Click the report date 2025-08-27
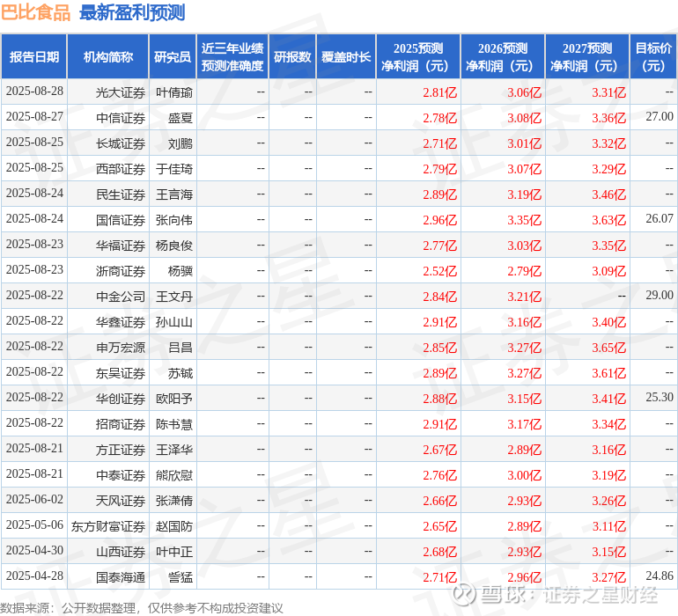 click(34, 116)
